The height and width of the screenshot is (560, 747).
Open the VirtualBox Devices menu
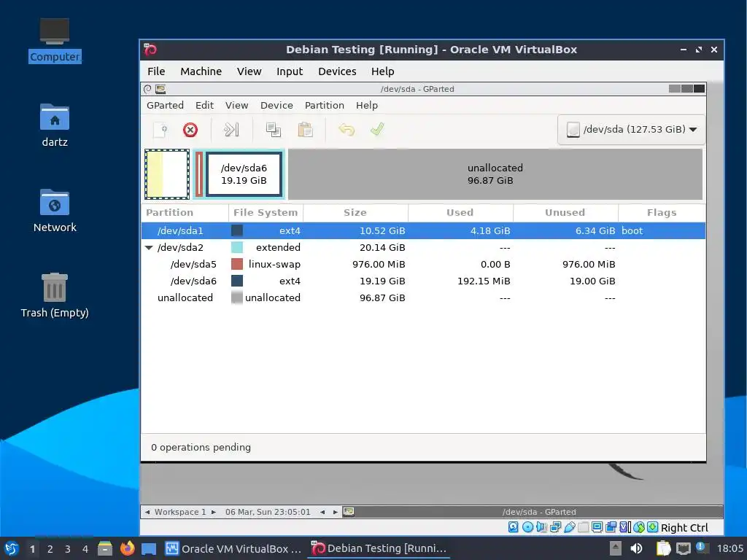point(337,71)
